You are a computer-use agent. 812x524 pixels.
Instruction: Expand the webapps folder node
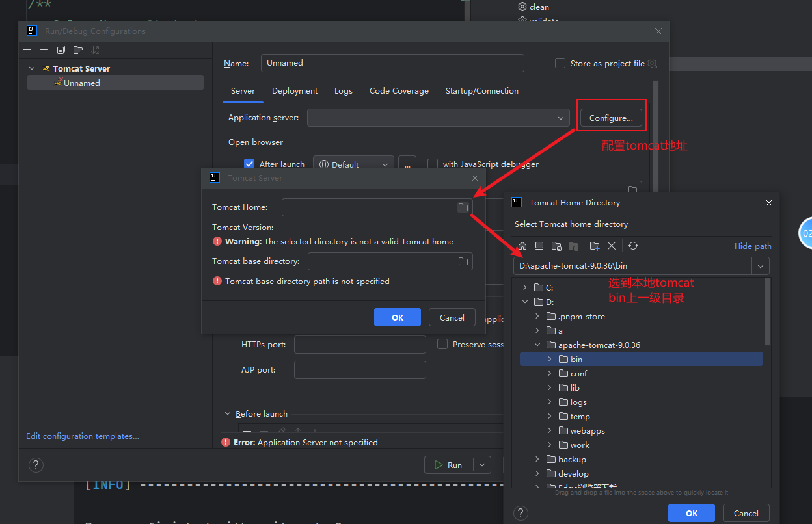(x=550, y=430)
